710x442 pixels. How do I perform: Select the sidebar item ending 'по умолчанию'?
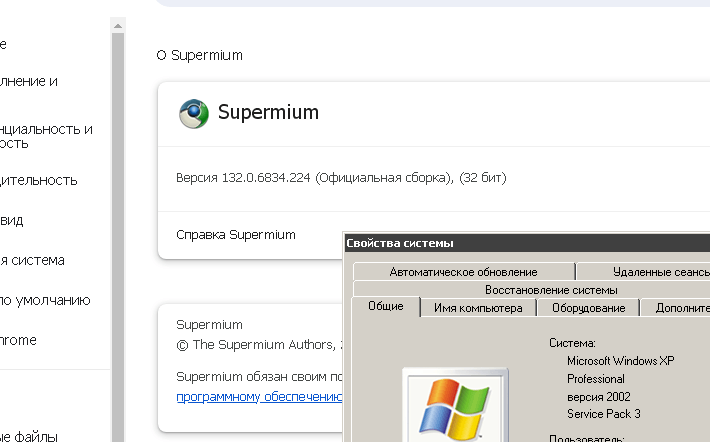click(45, 300)
